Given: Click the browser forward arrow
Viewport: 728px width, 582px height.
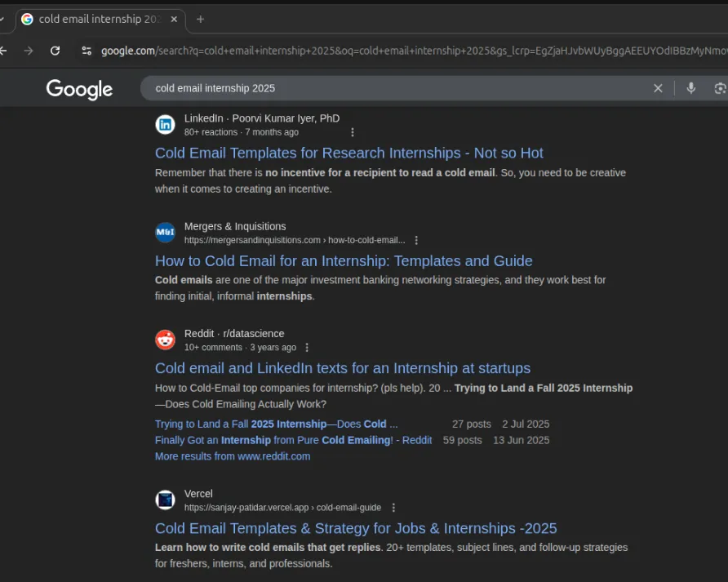Looking at the screenshot, I should (x=29, y=51).
